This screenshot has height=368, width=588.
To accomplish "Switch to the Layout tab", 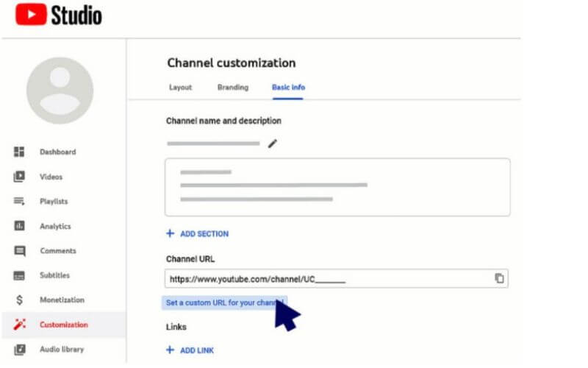I will point(180,88).
